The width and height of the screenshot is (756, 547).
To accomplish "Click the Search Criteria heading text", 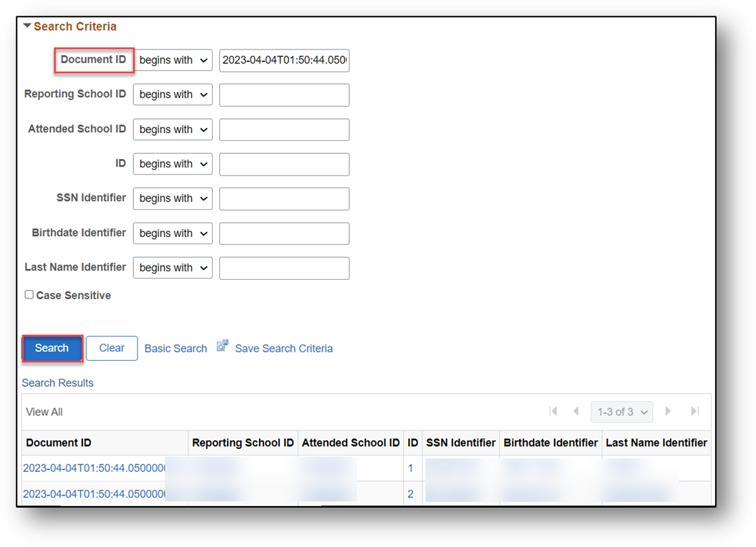I will pyautogui.click(x=75, y=26).
